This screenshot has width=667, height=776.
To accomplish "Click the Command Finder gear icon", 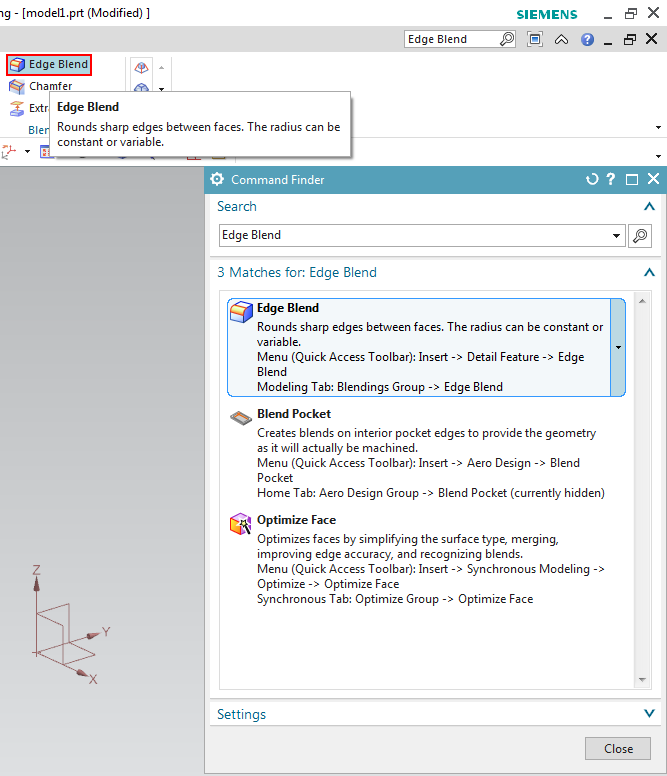I will (x=217, y=179).
